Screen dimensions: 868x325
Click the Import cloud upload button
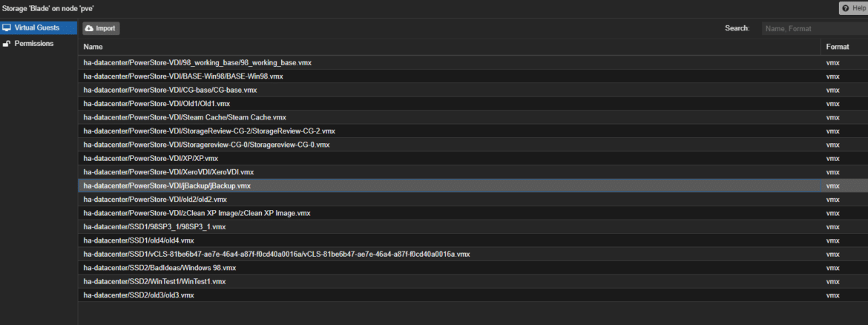point(102,28)
